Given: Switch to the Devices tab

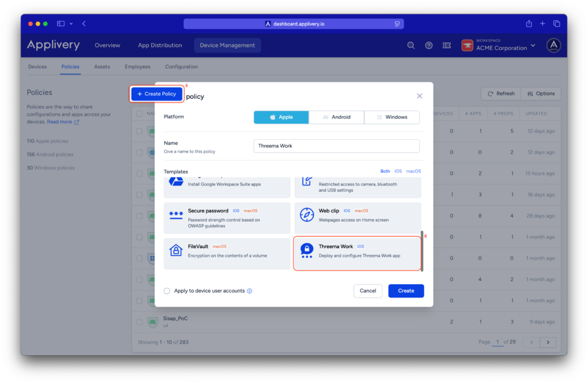Looking at the screenshot, I should coord(37,67).
